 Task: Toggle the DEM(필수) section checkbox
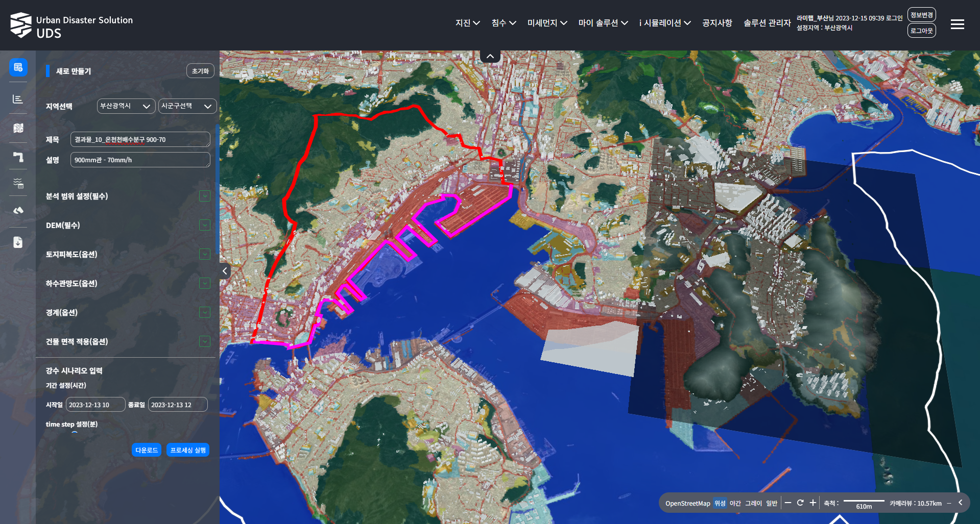[x=205, y=226]
